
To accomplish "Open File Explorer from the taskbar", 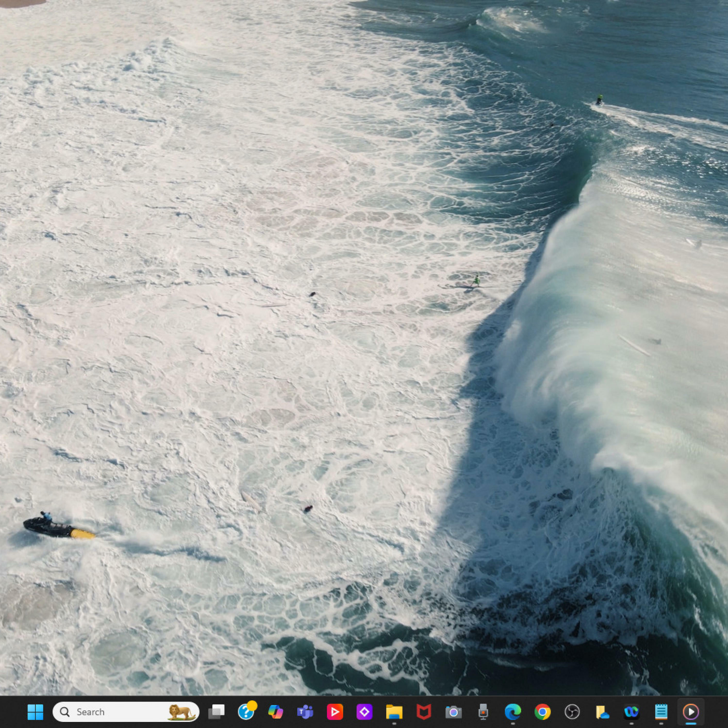I will coord(394,712).
